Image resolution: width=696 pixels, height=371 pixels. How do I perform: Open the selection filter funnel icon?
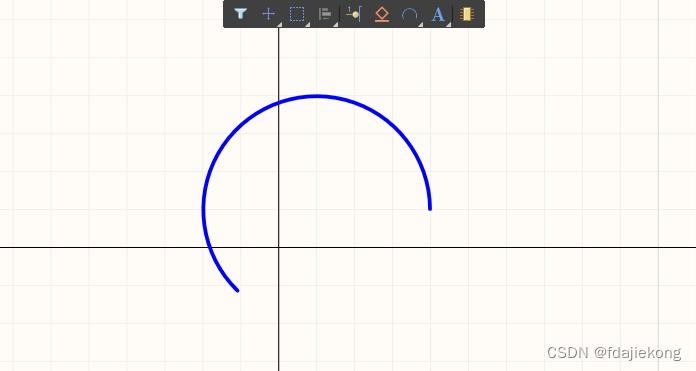coord(240,14)
